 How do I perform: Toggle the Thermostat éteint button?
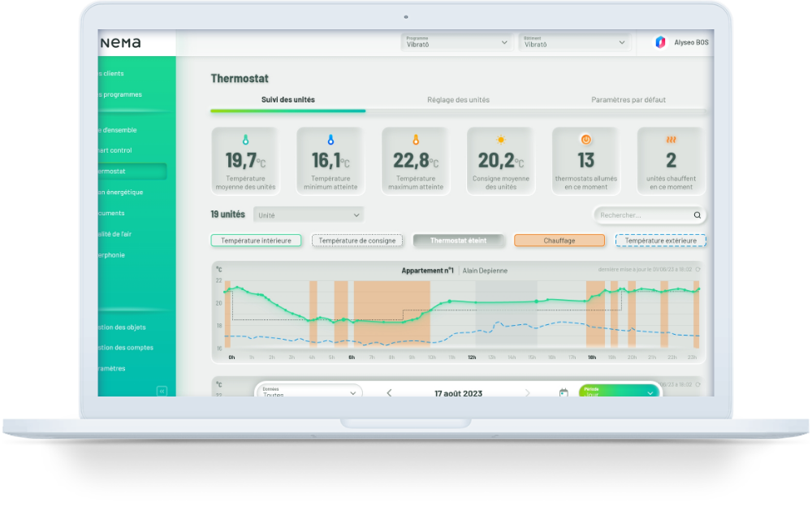tap(459, 240)
